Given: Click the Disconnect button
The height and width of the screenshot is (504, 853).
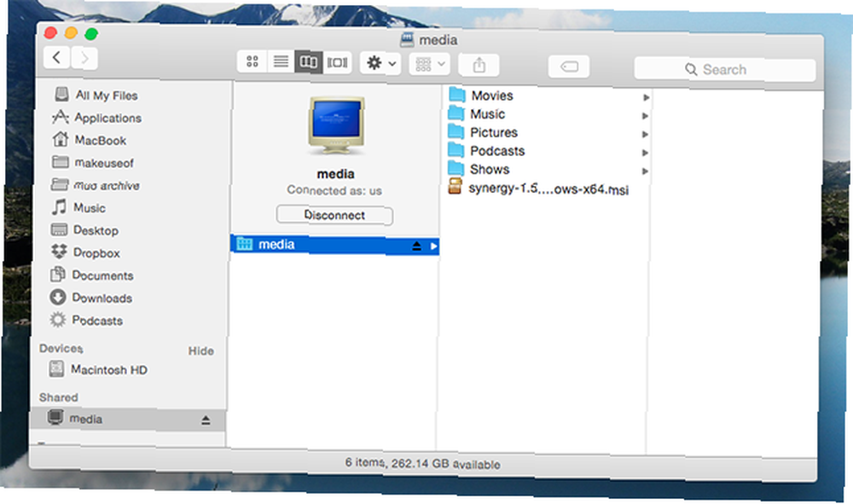Looking at the screenshot, I should click(x=334, y=215).
